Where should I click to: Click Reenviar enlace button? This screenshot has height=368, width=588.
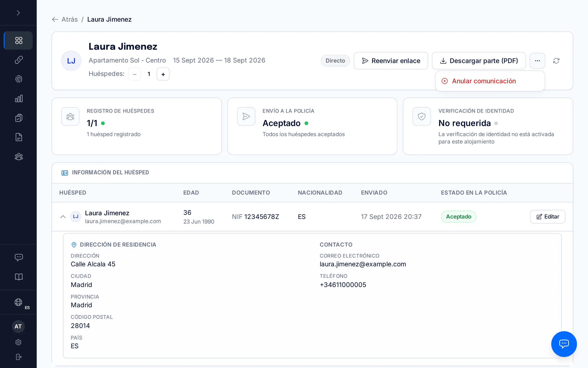[x=391, y=60]
